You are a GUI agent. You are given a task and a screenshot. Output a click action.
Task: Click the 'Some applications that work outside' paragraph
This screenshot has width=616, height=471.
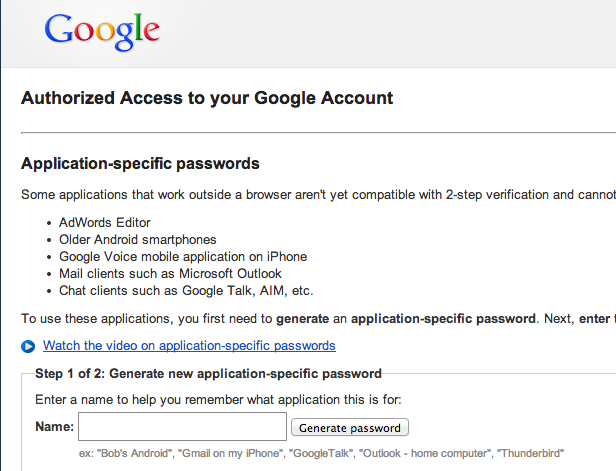(x=300, y=195)
